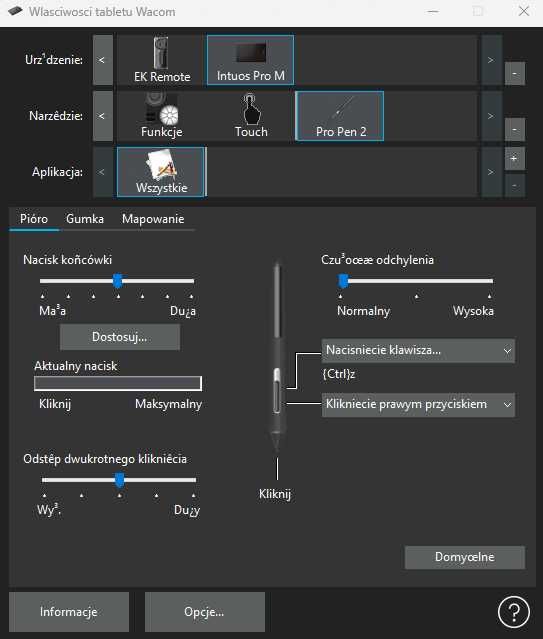Adjust the tilt sensitivity slider handle

pyautogui.click(x=343, y=281)
